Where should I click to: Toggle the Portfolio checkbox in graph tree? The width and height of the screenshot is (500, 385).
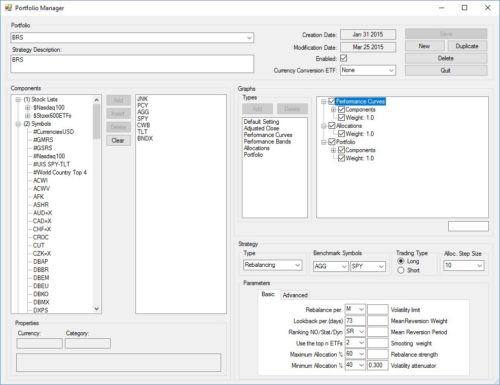click(x=331, y=142)
